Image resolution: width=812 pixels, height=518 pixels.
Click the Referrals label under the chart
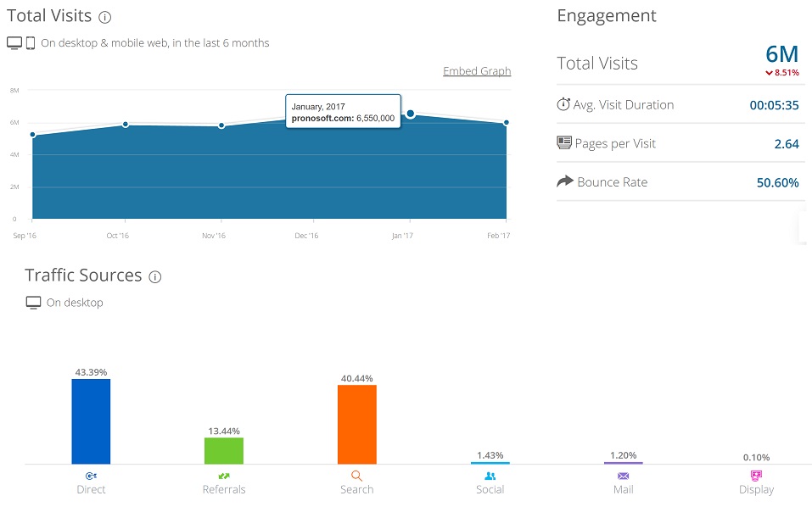tap(224, 489)
